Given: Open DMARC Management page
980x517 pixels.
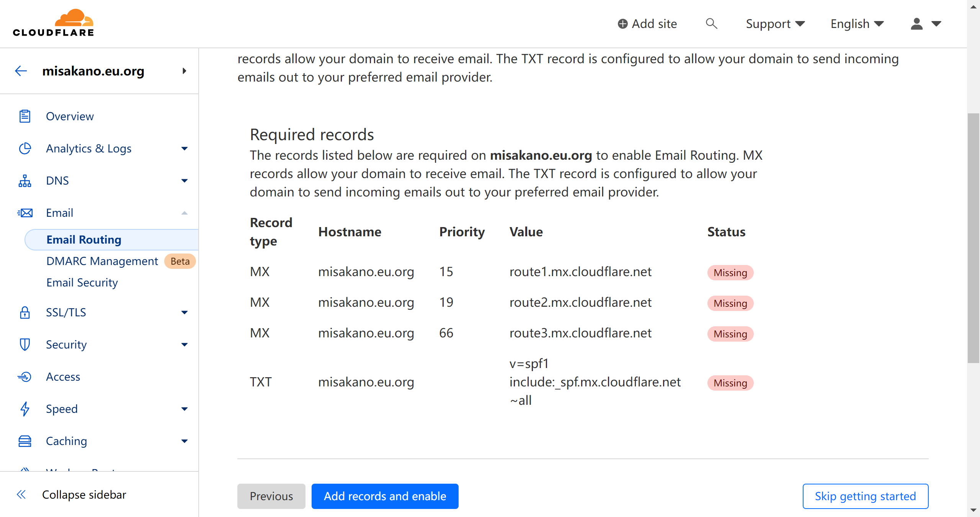Looking at the screenshot, I should 102,261.
